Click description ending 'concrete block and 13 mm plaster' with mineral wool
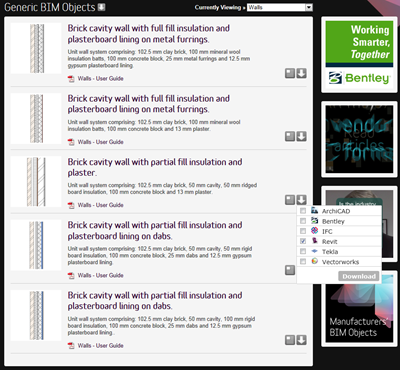Screen dimensions: 400x370 click(x=154, y=126)
